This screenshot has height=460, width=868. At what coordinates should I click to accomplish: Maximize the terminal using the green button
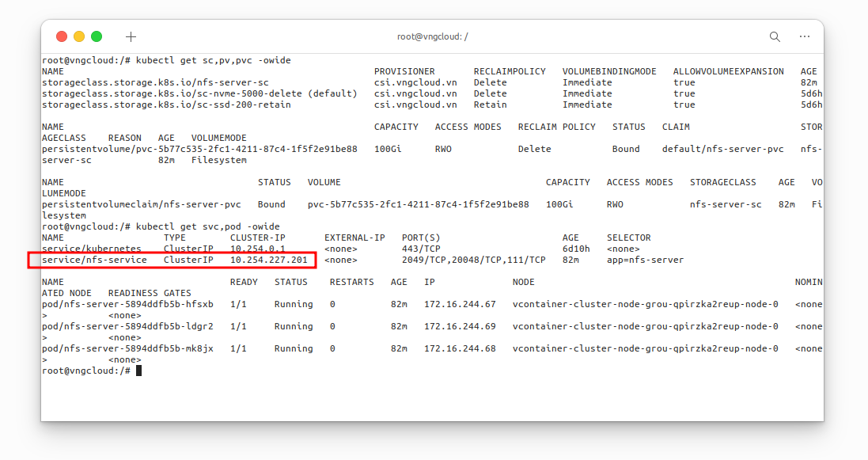click(97, 36)
